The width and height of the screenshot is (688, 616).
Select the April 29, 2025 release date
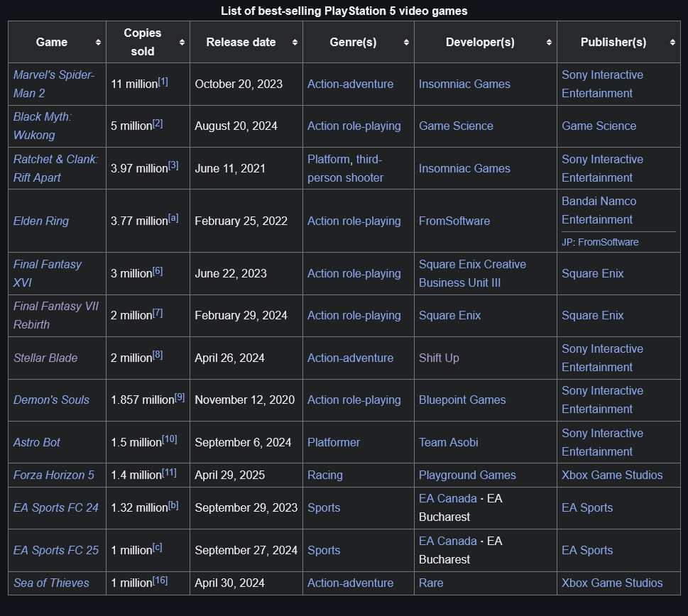pos(230,475)
